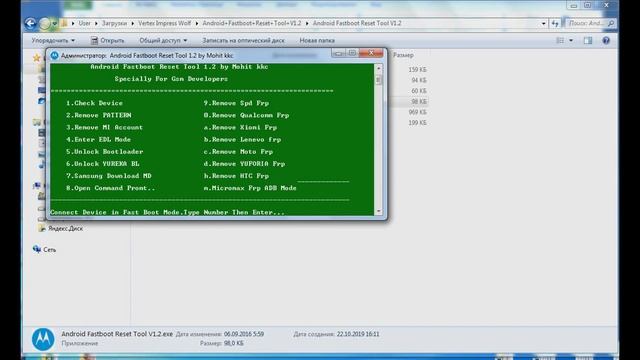This screenshot has width=640, height=360.
Task: Toggle the preview pane icon
Action: pyautogui.click(x=588, y=40)
